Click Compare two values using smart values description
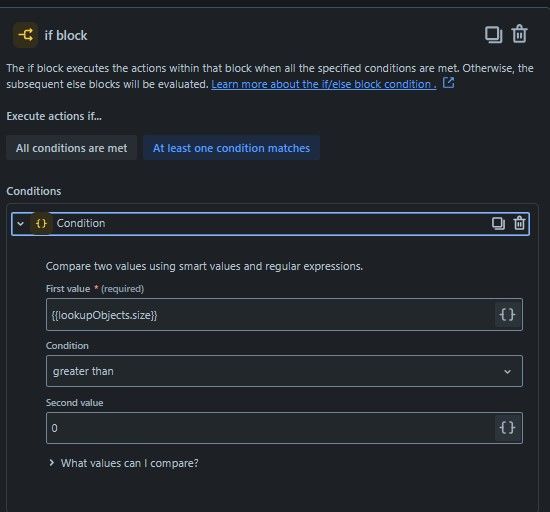550x512 pixels. click(x=204, y=266)
